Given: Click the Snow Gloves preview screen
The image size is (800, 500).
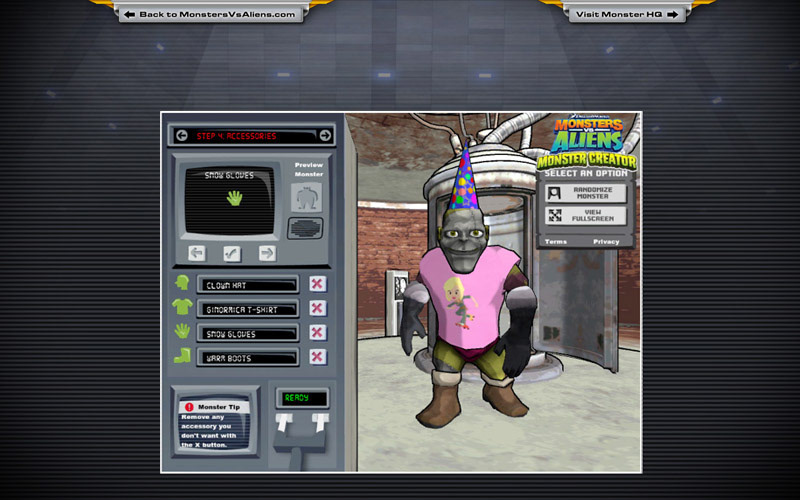Looking at the screenshot, I should [x=229, y=199].
